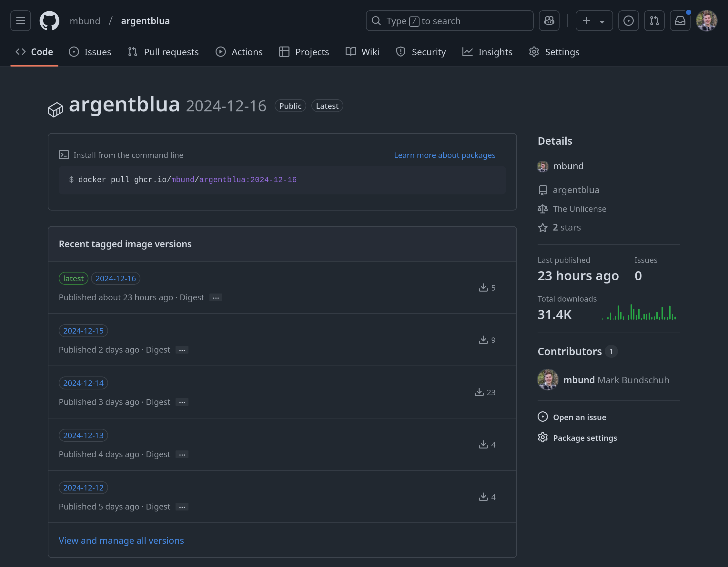View your pull requests icon in header
Screen dimensions: 728x567
click(654, 21)
